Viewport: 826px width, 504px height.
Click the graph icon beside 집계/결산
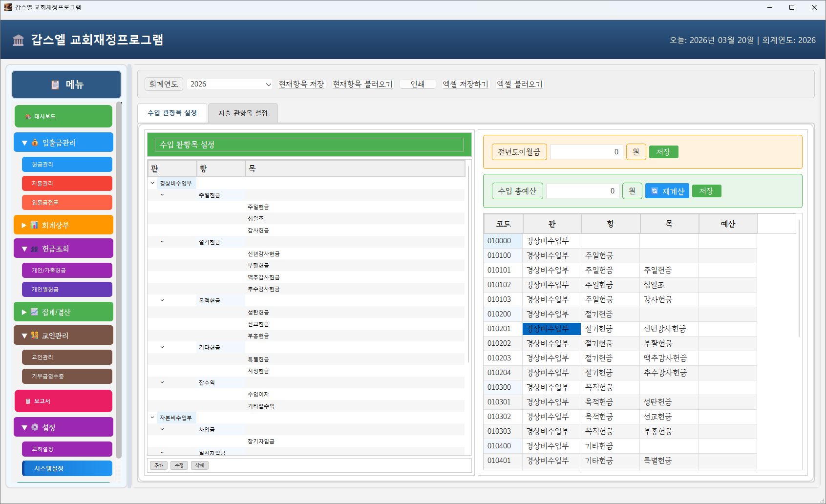[35, 312]
